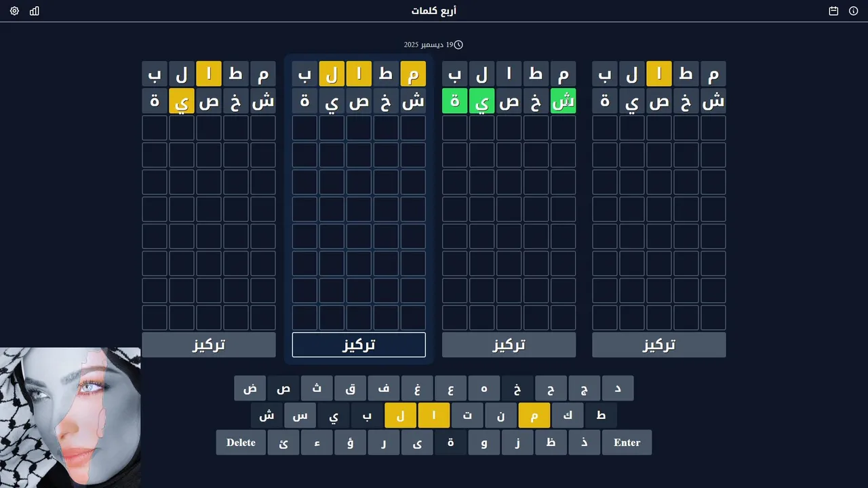Click the أربع كلمات title
This screenshot has width=868, height=488.
click(434, 11)
